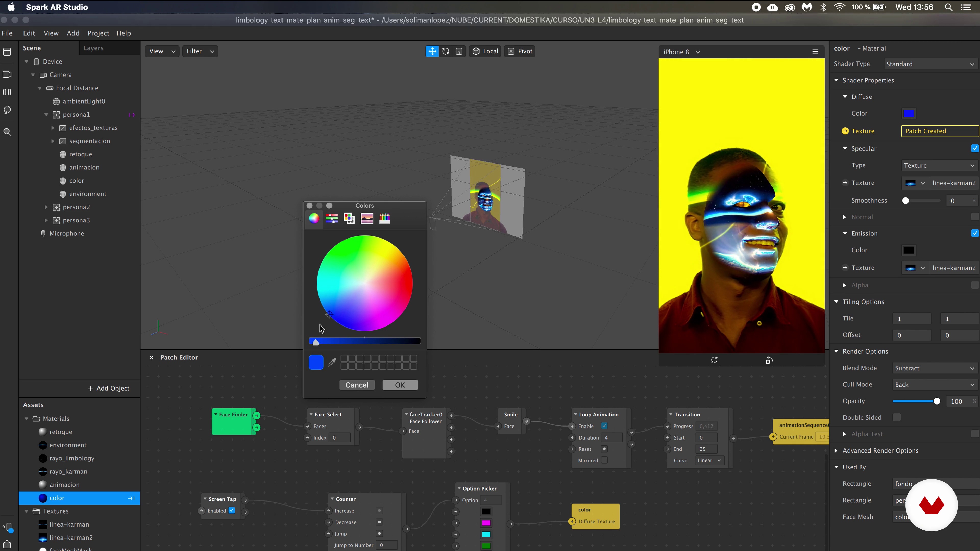The image size is (980, 551).
Task: Select the image palettes tab in Colors dialog
Action: pos(367,218)
